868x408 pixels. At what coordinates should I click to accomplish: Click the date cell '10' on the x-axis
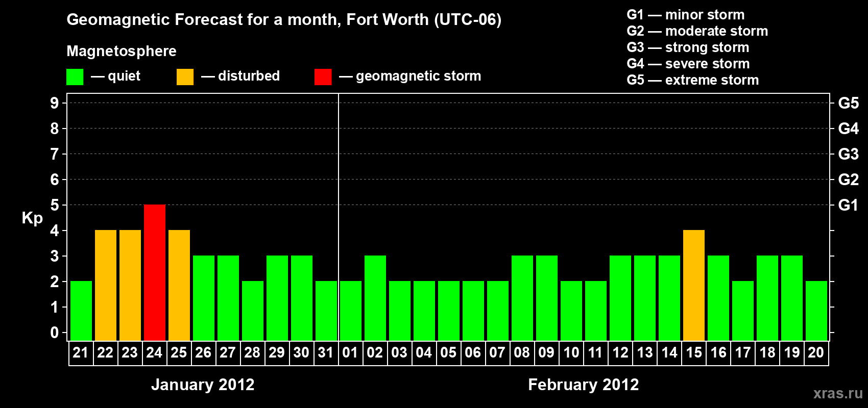coord(571,353)
